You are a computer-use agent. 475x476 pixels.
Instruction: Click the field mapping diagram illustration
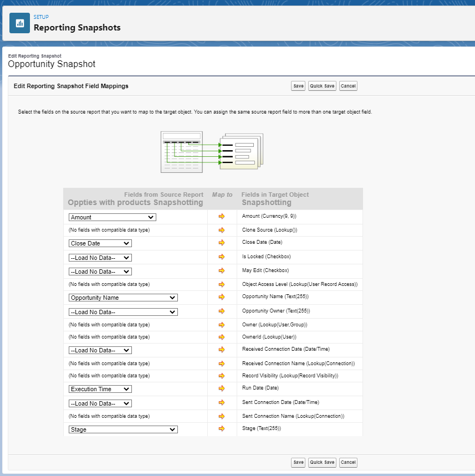point(212,152)
